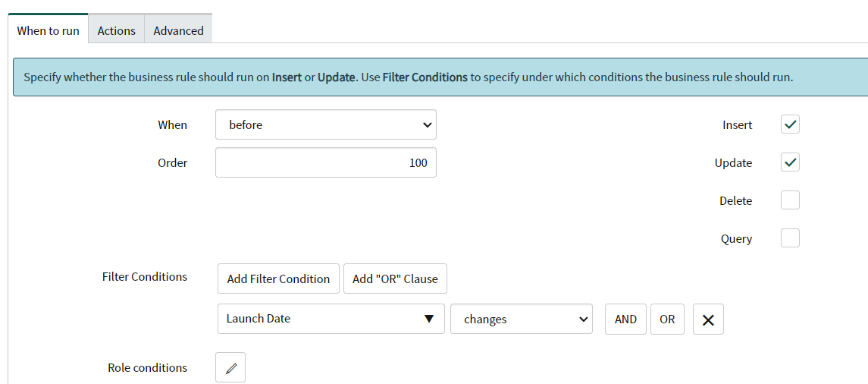
Task: Click the Add Filter Condition button
Action: pos(278,279)
